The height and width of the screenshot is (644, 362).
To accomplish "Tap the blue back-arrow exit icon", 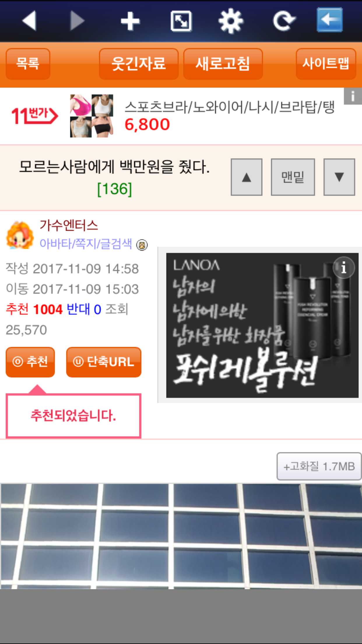I will (330, 20).
